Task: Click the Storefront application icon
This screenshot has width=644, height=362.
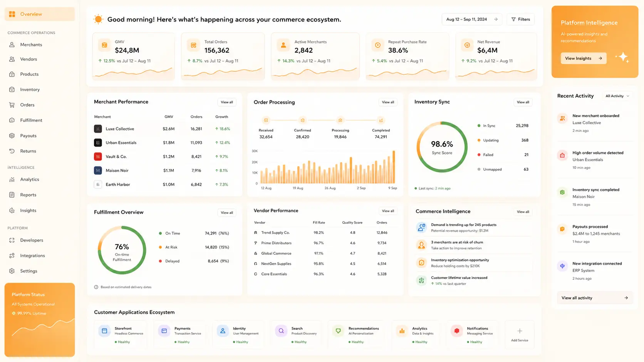Action: tap(104, 331)
